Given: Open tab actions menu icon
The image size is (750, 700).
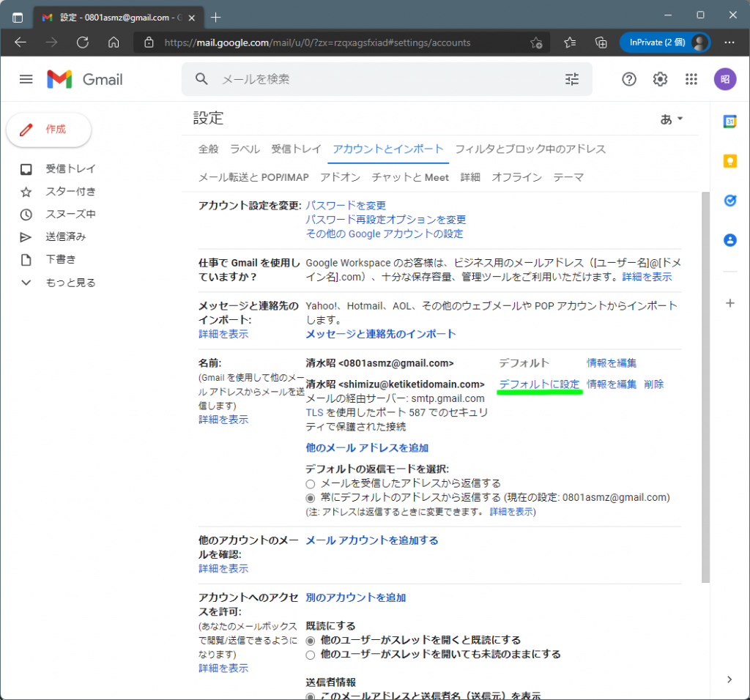Looking at the screenshot, I should point(18,18).
